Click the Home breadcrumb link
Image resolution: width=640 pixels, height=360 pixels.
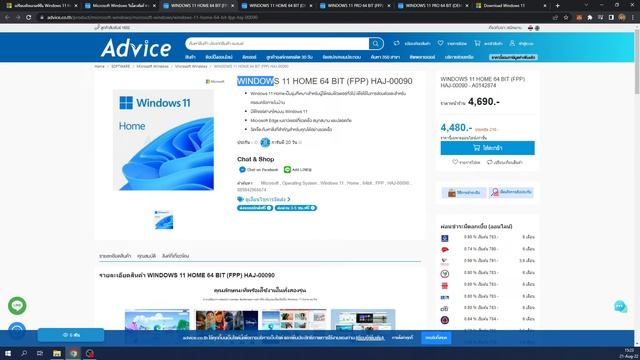click(100, 66)
